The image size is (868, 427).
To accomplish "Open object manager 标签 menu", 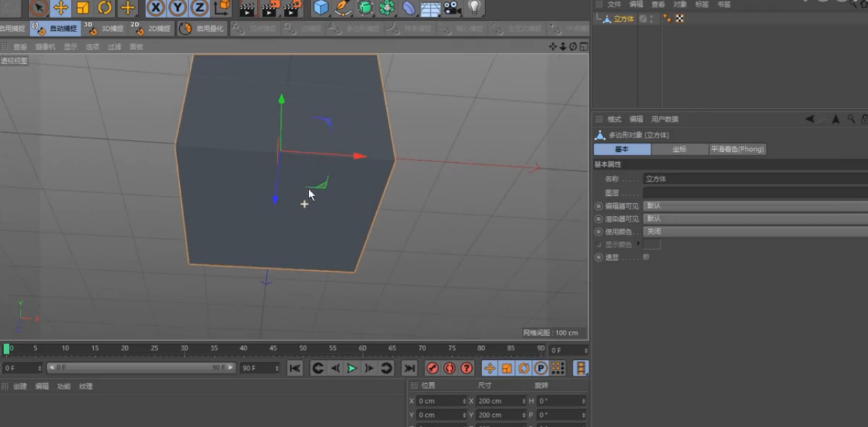I will [x=702, y=4].
